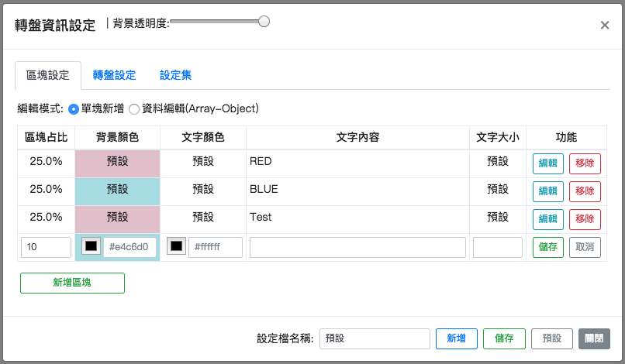The width and height of the screenshot is (625, 364).
Task: Edit the RED row with 編輯
Action: pyautogui.click(x=548, y=163)
